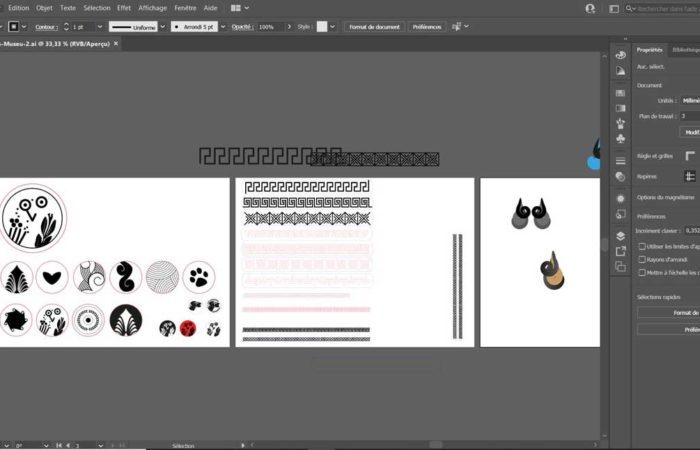Click the show rulers icon
Viewport: 700px width, 450px height.
[x=690, y=156]
